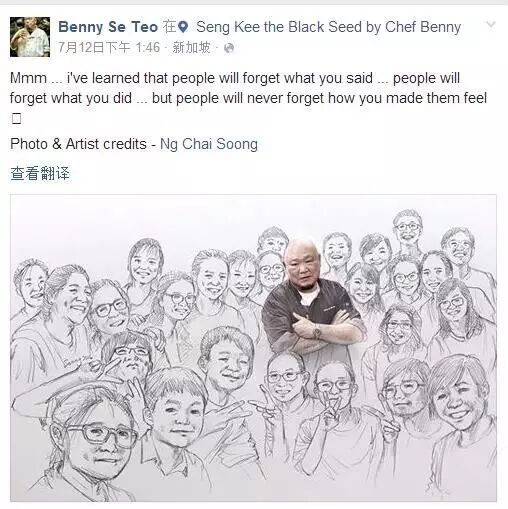
Task: Open Ng Chai Soong's profile link
Action: (x=209, y=144)
